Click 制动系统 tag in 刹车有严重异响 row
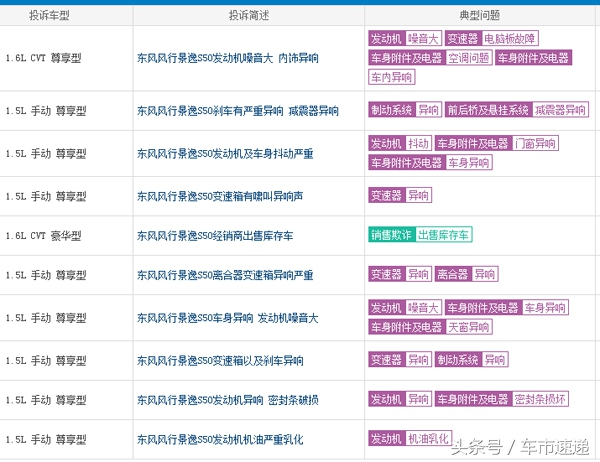 (391, 110)
